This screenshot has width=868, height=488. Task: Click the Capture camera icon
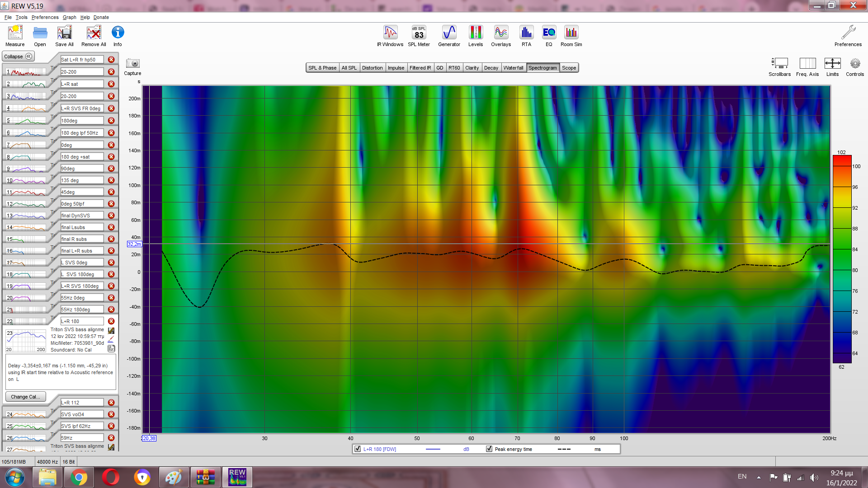click(x=132, y=64)
